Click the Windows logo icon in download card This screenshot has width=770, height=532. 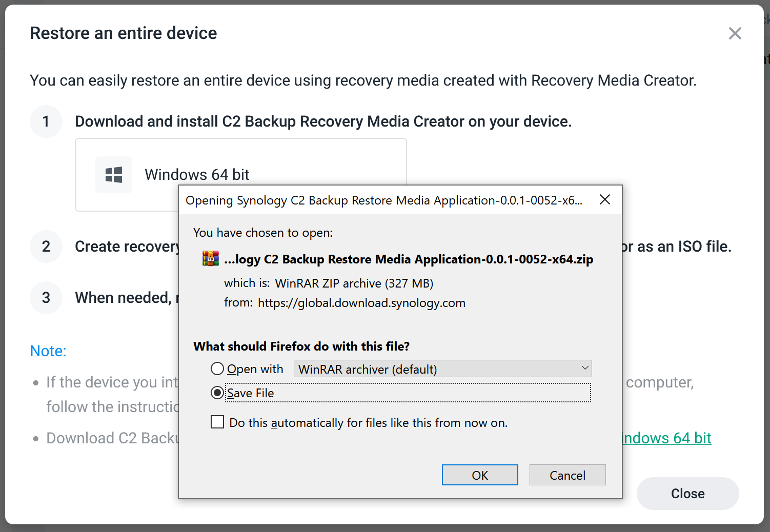114,175
